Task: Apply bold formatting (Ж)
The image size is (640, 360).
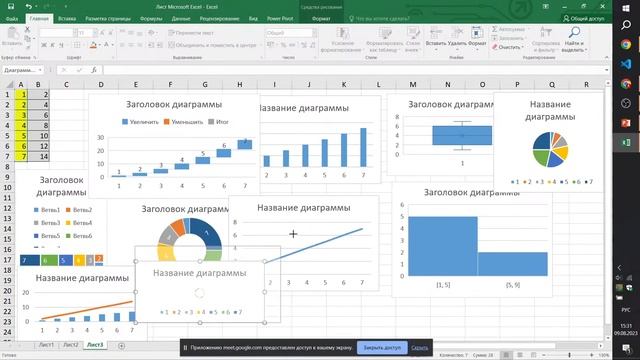Action: tap(44, 45)
